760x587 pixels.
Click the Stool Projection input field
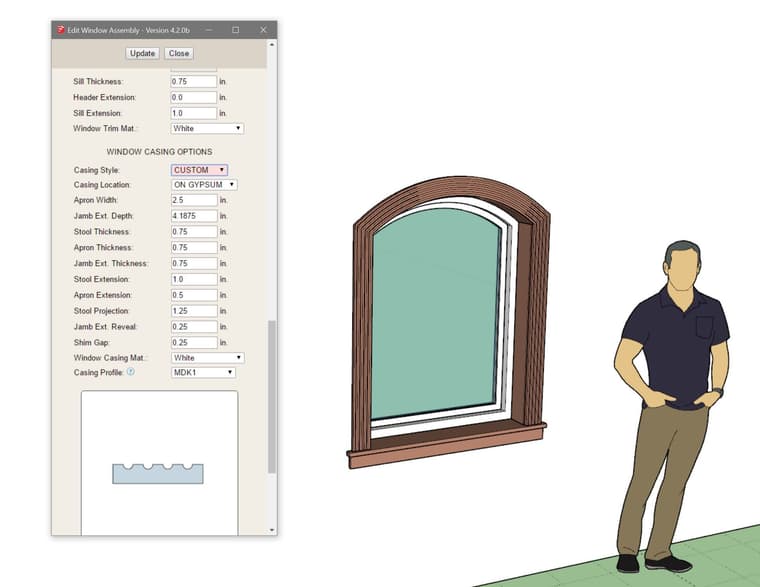[193, 311]
